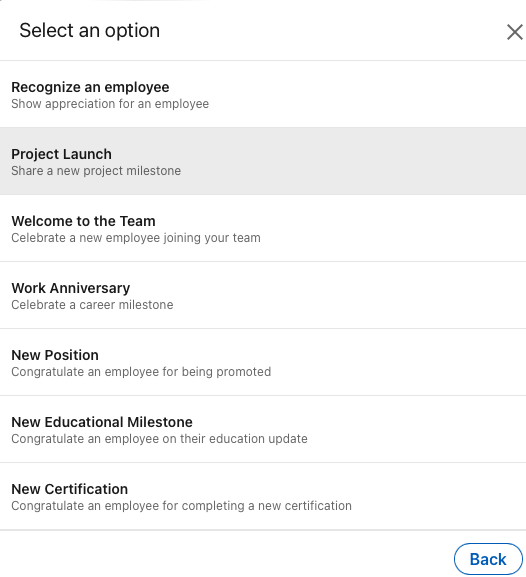The height and width of the screenshot is (577, 526).
Task: Click 'Celebrate a new employee joining your team'
Action: click(136, 238)
